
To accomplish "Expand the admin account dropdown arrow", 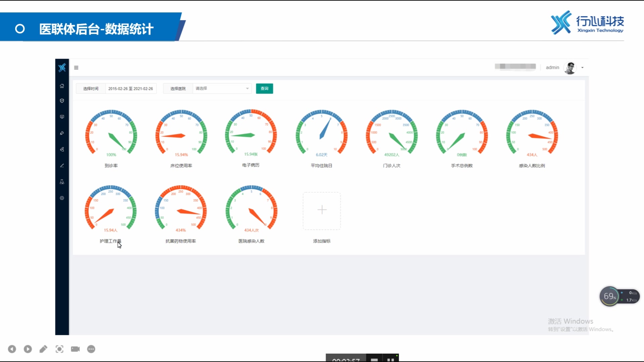I will [x=582, y=68].
